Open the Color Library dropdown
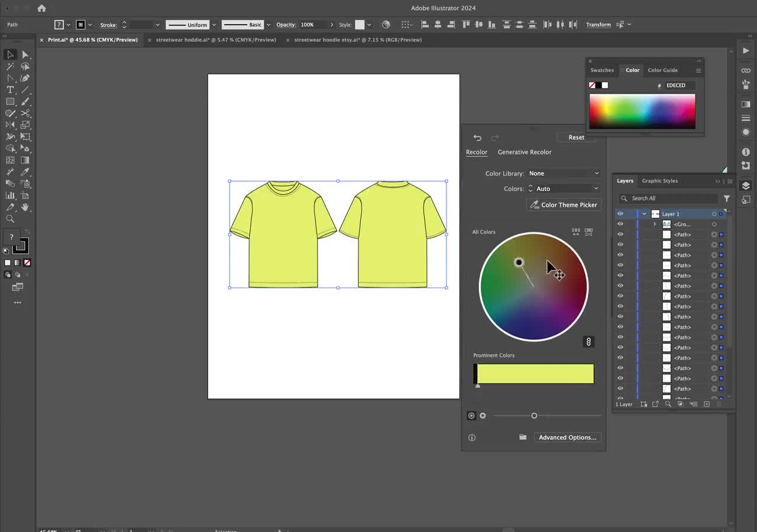 tap(564, 173)
